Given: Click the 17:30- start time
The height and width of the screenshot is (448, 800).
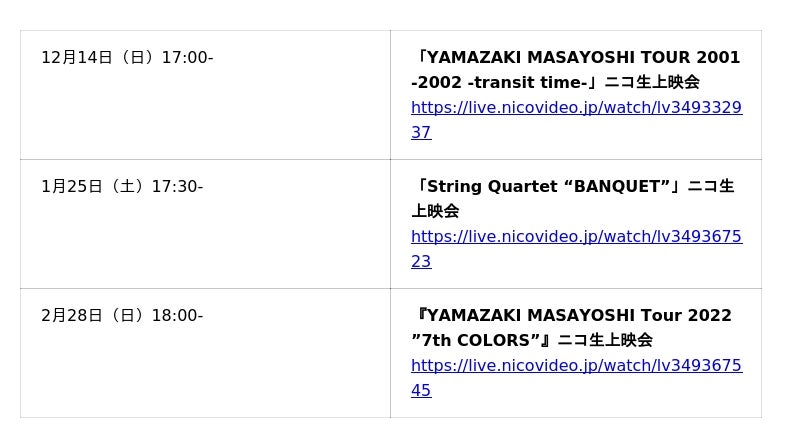Looking at the screenshot, I should pos(177,187).
